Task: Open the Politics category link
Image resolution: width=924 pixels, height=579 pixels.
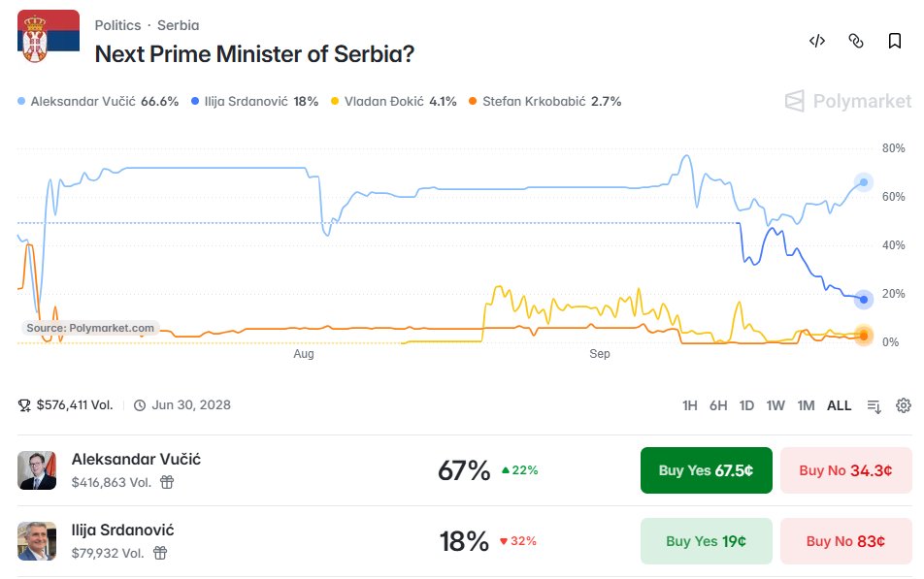Action: 117,25
